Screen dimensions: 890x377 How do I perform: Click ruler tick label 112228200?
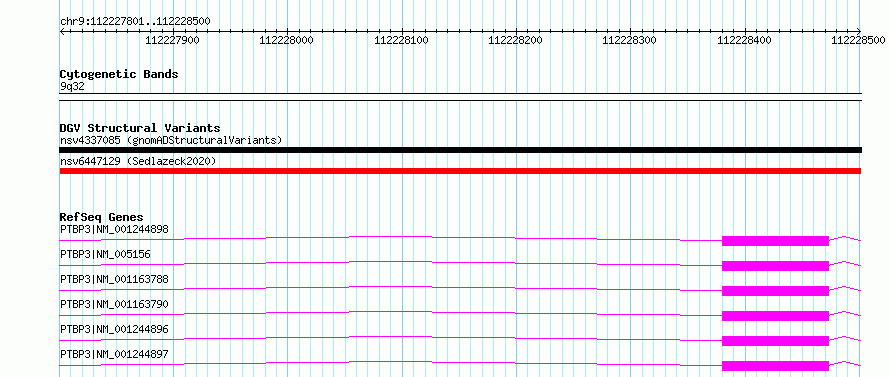(515, 40)
